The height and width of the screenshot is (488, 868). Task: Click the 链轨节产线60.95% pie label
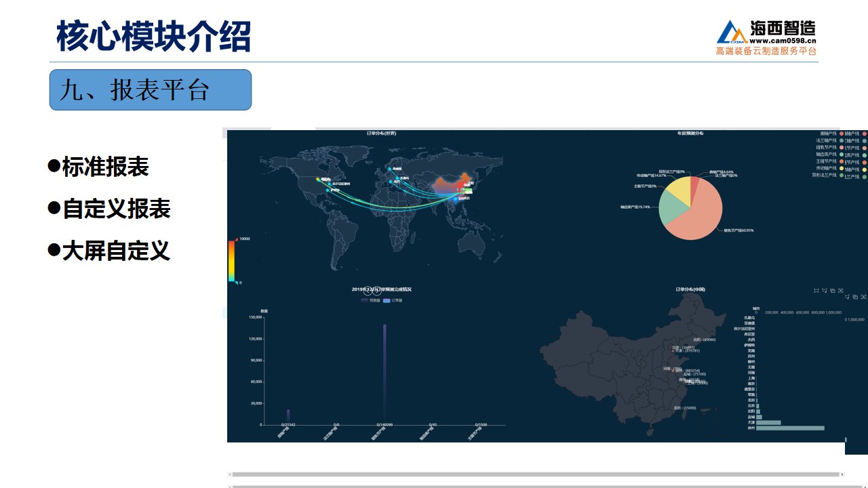coord(738,230)
